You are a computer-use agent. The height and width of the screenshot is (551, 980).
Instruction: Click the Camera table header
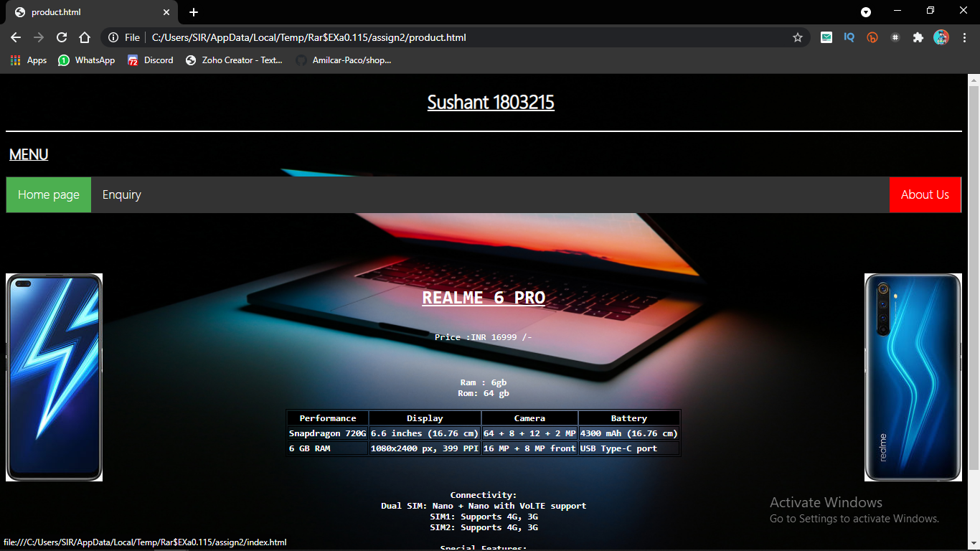(x=529, y=418)
